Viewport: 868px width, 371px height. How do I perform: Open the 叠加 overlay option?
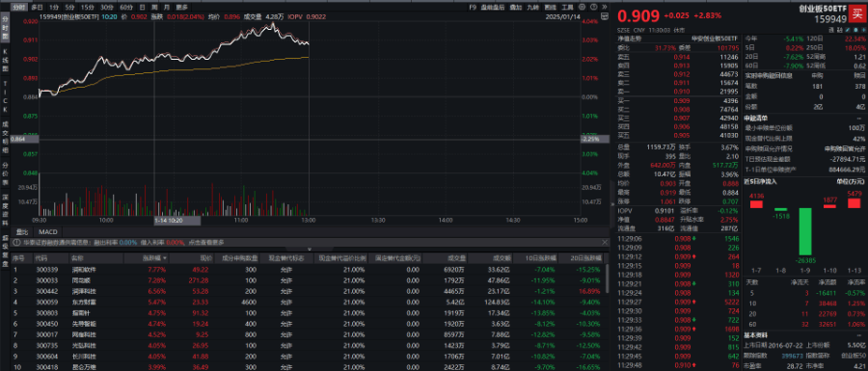(515, 8)
